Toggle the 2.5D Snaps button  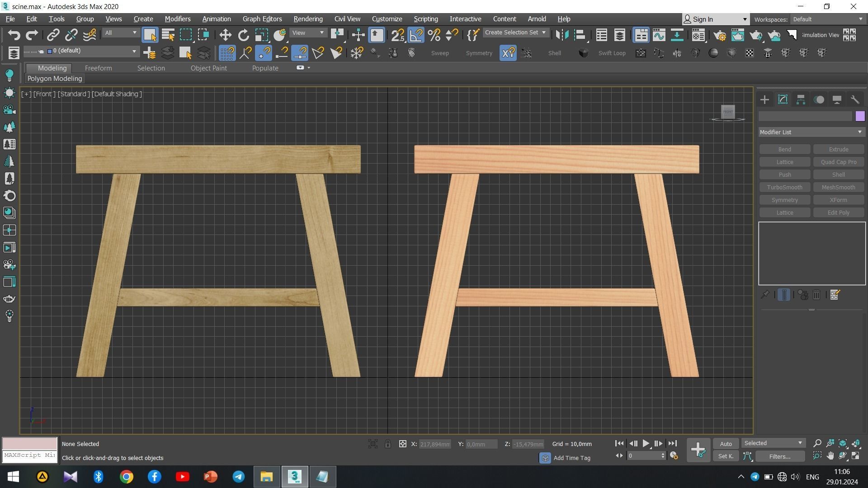pos(398,35)
